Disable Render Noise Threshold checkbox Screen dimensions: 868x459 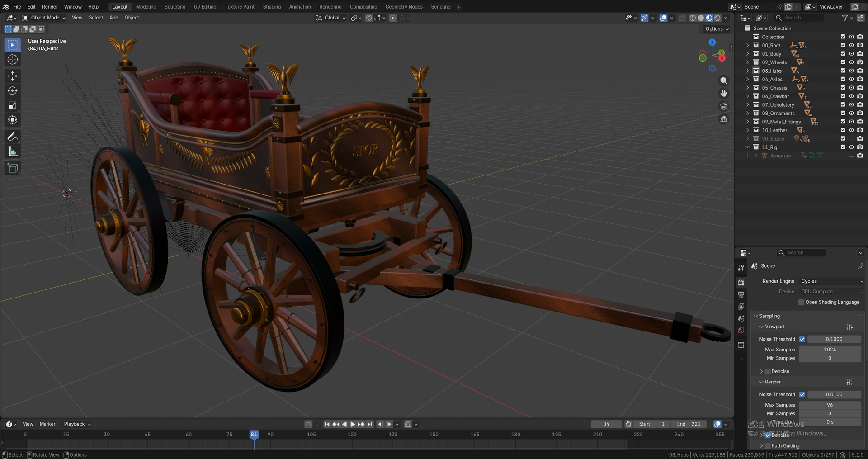tap(802, 394)
